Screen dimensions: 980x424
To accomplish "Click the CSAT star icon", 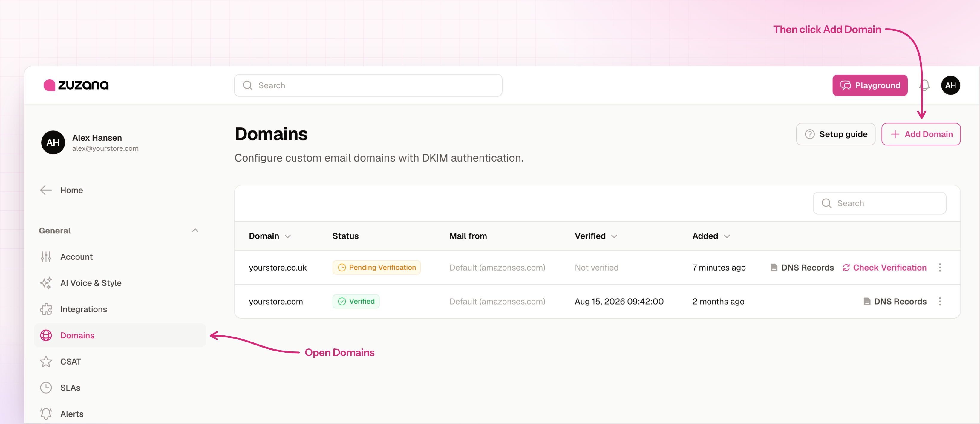I will pos(46,362).
